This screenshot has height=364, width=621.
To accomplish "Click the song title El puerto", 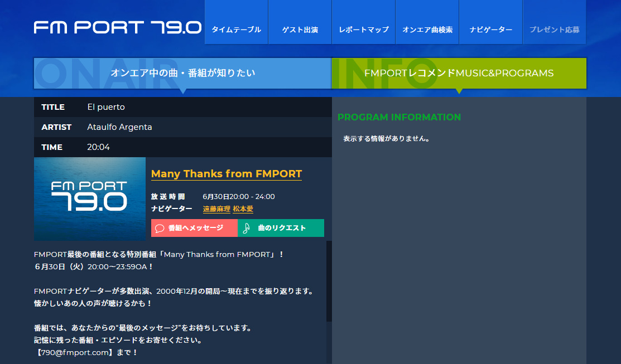I will [x=106, y=107].
